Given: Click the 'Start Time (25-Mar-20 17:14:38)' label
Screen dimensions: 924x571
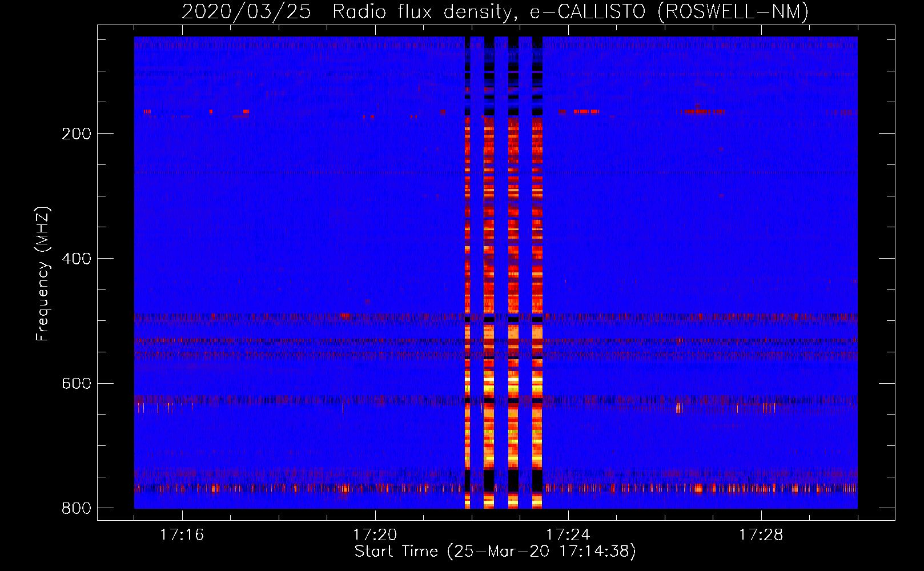Looking at the screenshot, I should point(495,552).
